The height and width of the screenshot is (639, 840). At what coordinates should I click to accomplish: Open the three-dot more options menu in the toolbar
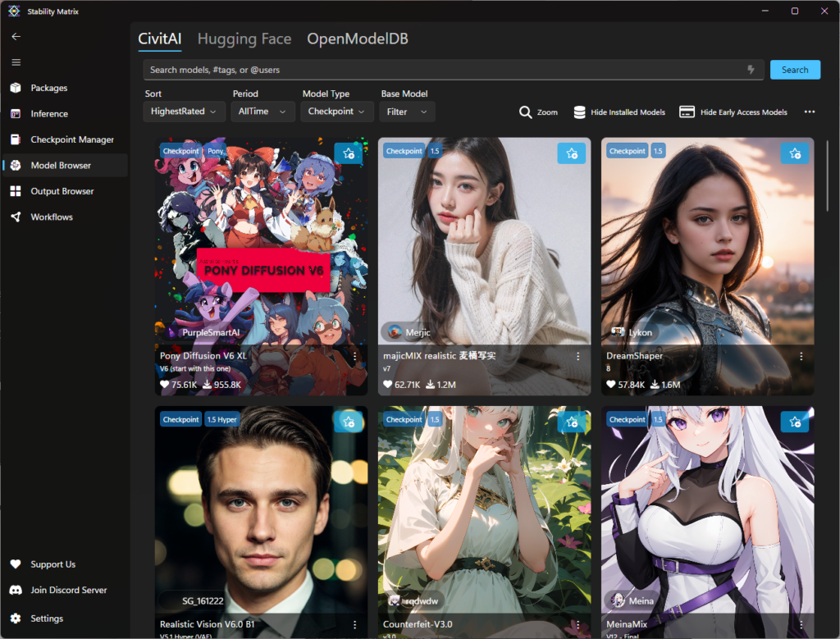point(809,112)
